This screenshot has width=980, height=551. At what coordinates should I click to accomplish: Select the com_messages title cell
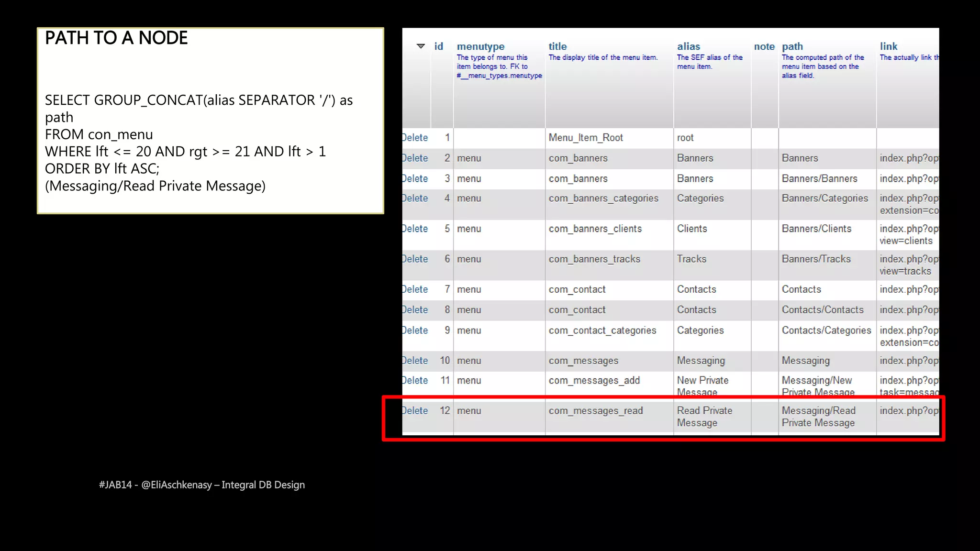(x=609, y=361)
